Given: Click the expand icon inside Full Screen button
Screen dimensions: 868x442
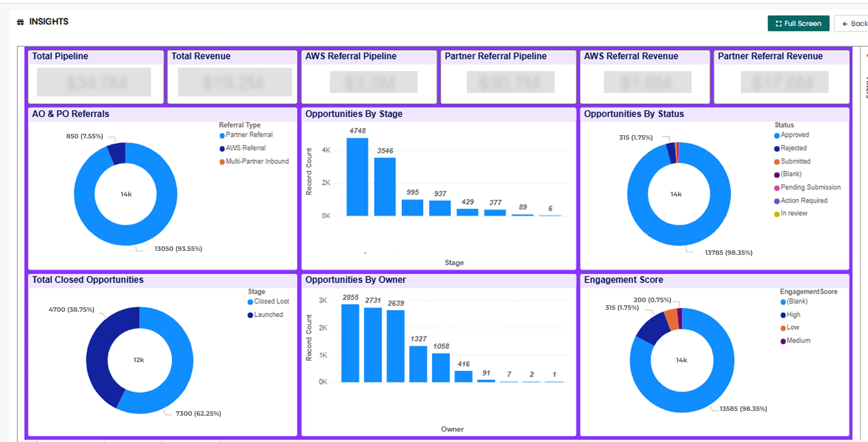Looking at the screenshot, I should coord(779,23).
